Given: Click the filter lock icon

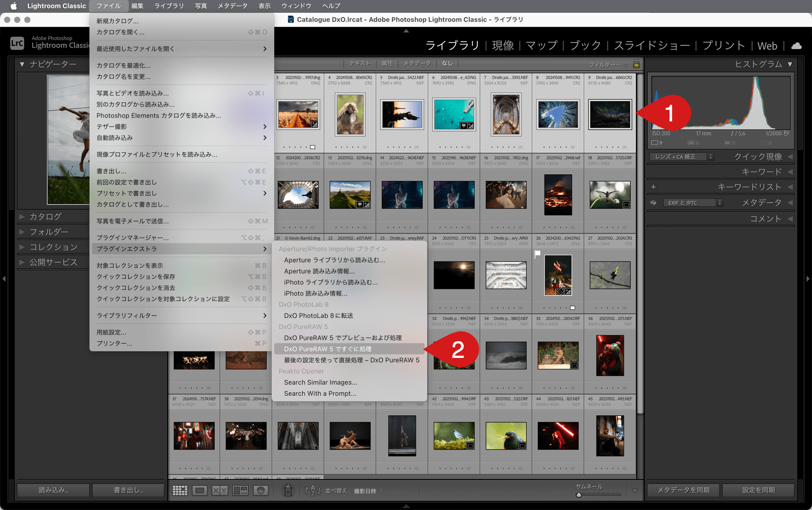Looking at the screenshot, I should pos(637,64).
